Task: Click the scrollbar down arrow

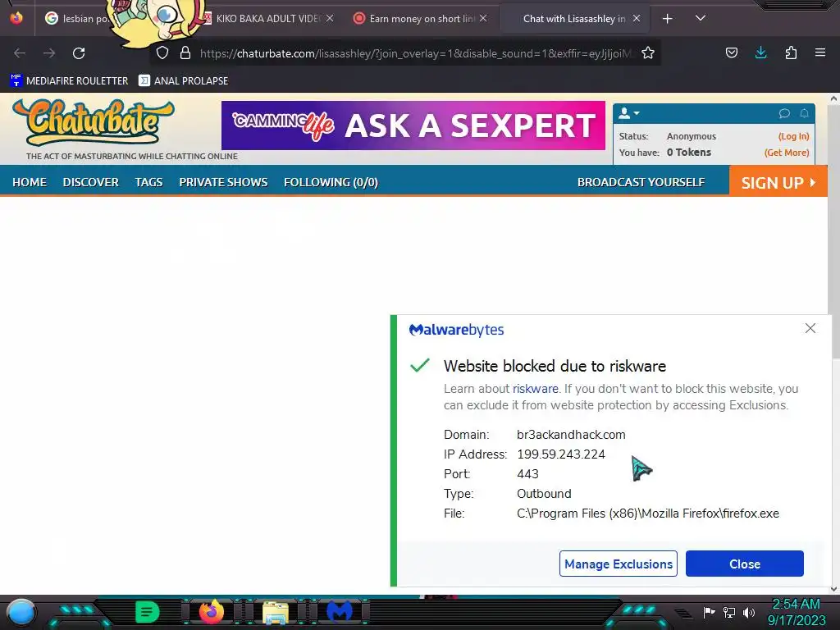Action: pos(833,589)
